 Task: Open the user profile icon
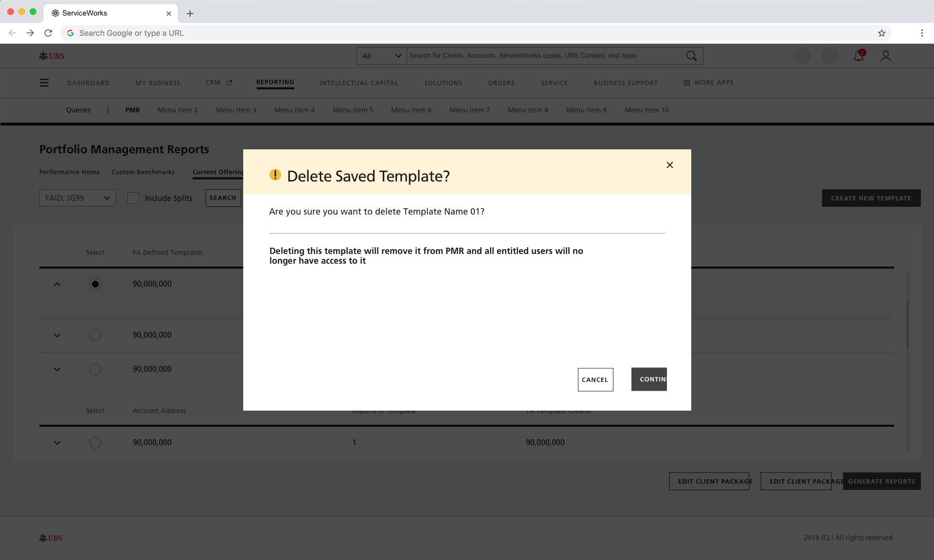point(886,56)
